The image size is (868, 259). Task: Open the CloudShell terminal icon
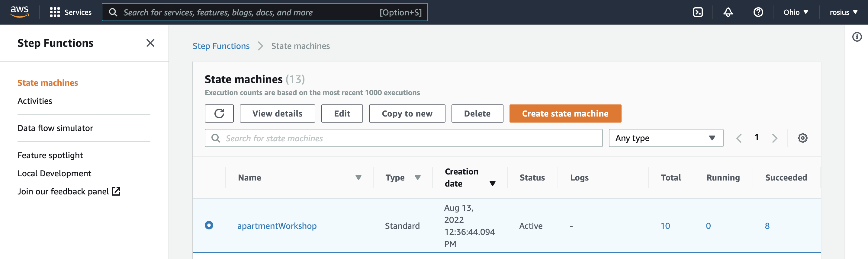pyautogui.click(x=697, y=12)
